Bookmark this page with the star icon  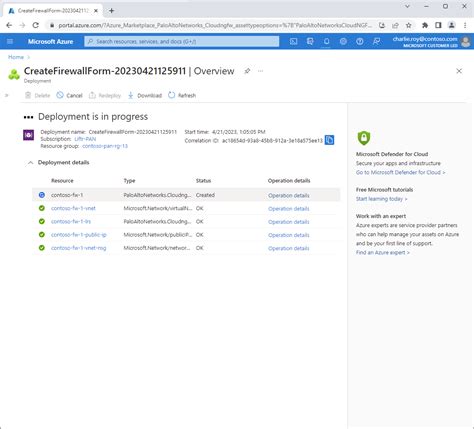tap(409, 25)
